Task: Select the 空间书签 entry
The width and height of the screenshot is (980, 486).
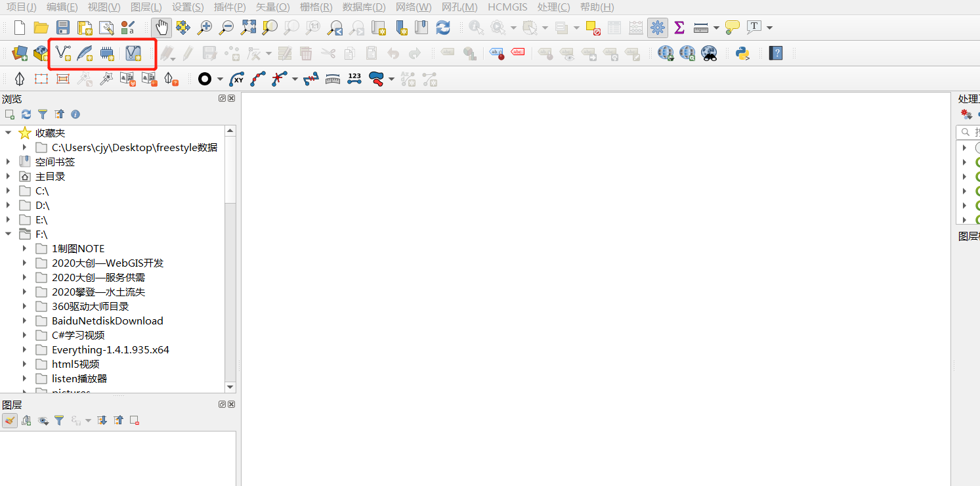Action: point(55,162)
